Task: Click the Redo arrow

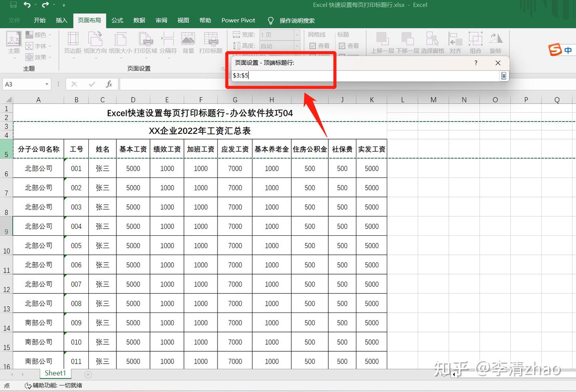Action: [x=45, y=5]
